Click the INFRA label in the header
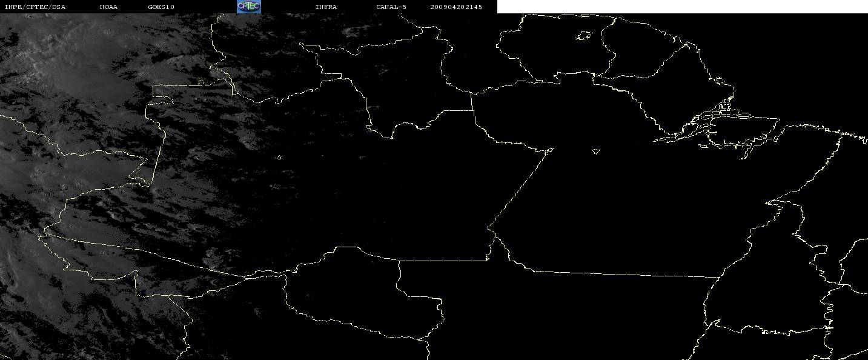 point(326,7)
